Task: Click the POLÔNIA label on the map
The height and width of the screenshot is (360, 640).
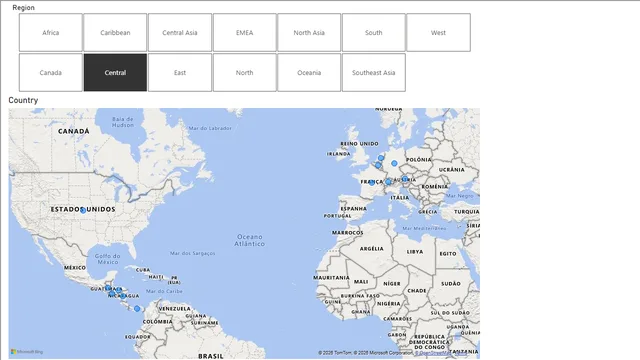Action: pyautogui.click(x=419, y=160)
